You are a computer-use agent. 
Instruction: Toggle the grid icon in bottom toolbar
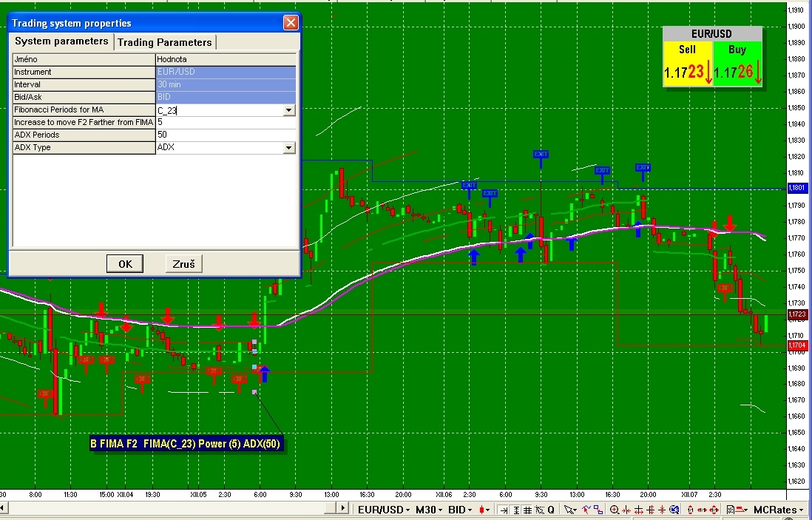click(x=527, y=510)
